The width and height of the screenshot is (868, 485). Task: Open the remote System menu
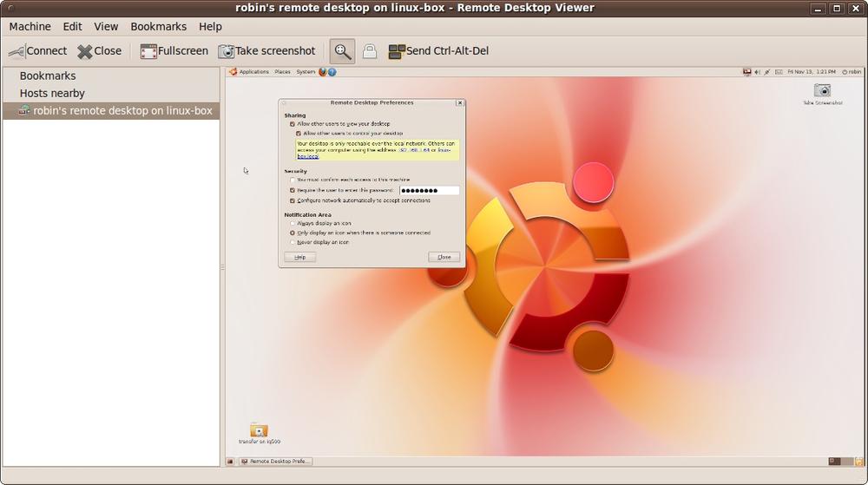[x=306, y=72]
